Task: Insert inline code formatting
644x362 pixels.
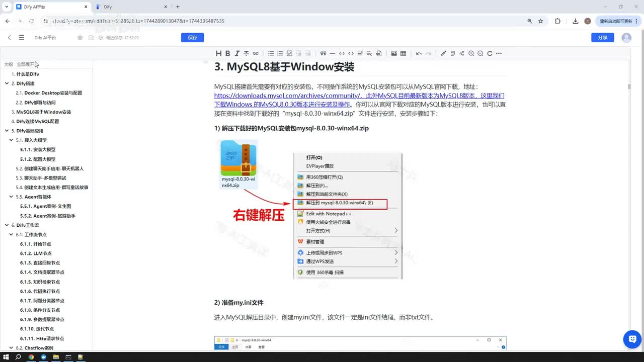Action: tap(342, 53)
